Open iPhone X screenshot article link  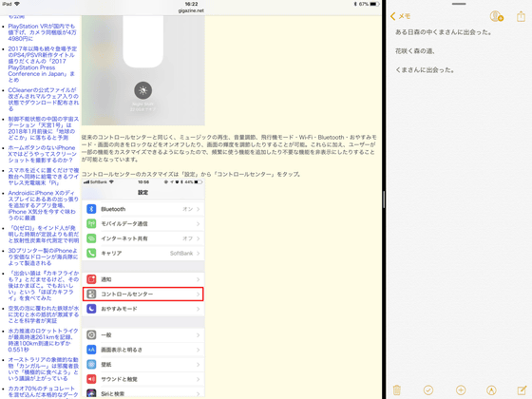point(42,154)
